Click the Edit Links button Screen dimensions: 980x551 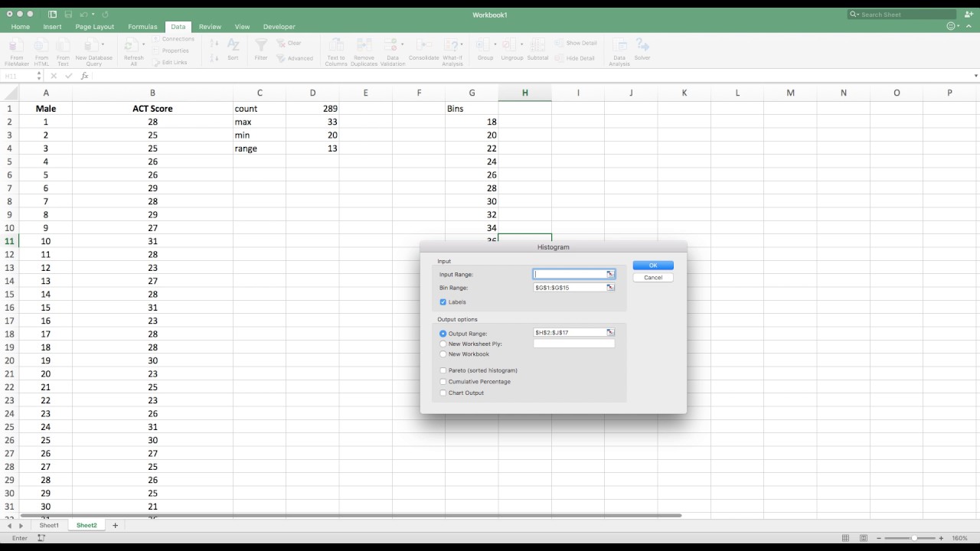170,63
